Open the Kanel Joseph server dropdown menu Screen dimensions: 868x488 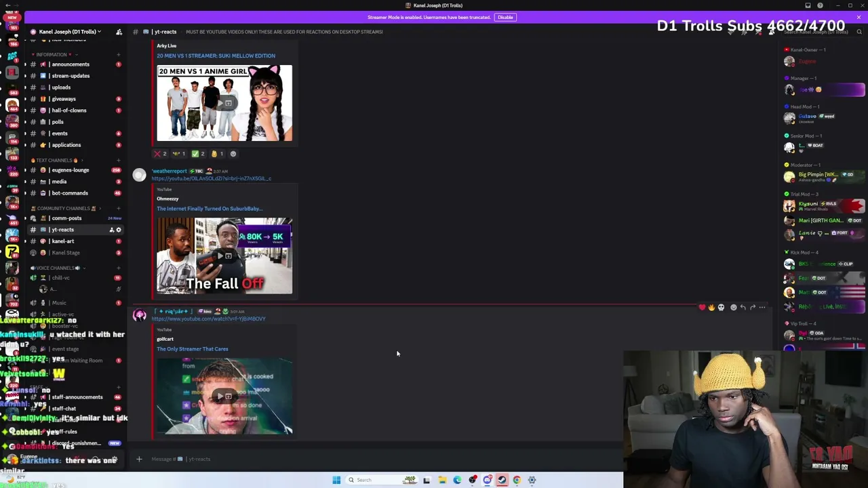70,32
